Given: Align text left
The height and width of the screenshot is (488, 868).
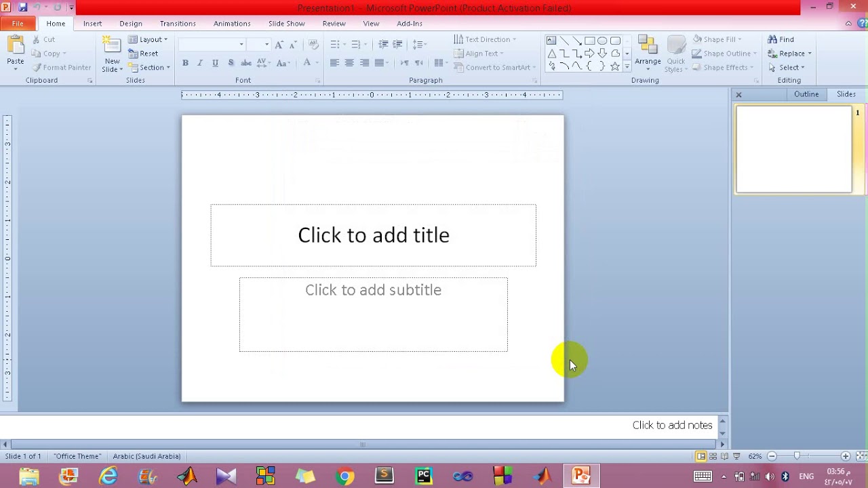Looking at the screenshot, I should (334, 63).
